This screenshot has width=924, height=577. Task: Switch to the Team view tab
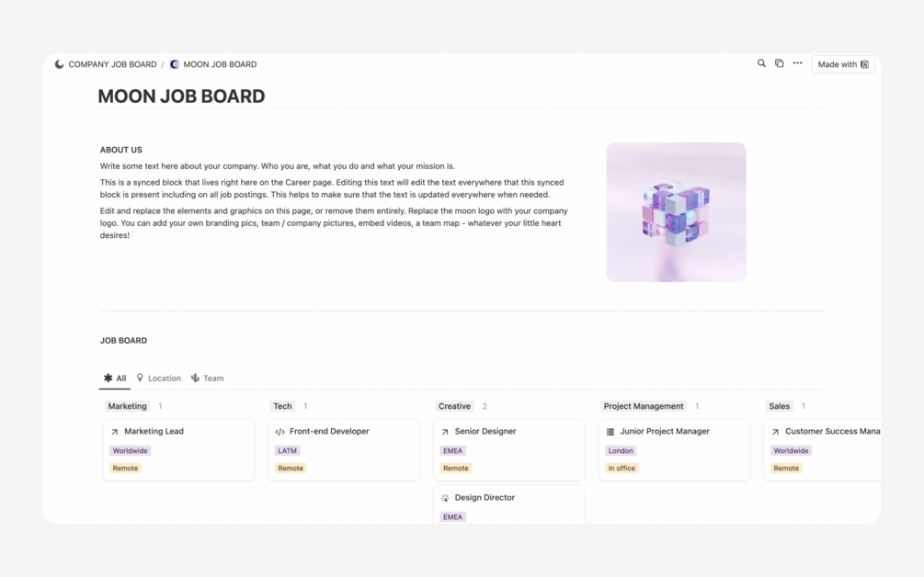point(208,379)
